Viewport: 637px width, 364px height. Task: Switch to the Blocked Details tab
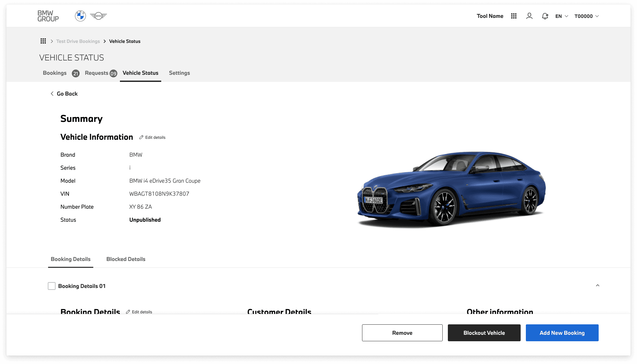point(126,259)
